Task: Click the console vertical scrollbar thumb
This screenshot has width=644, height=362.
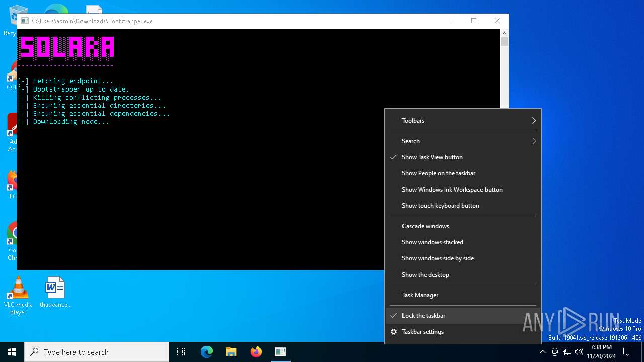Action: click(504, 42)
